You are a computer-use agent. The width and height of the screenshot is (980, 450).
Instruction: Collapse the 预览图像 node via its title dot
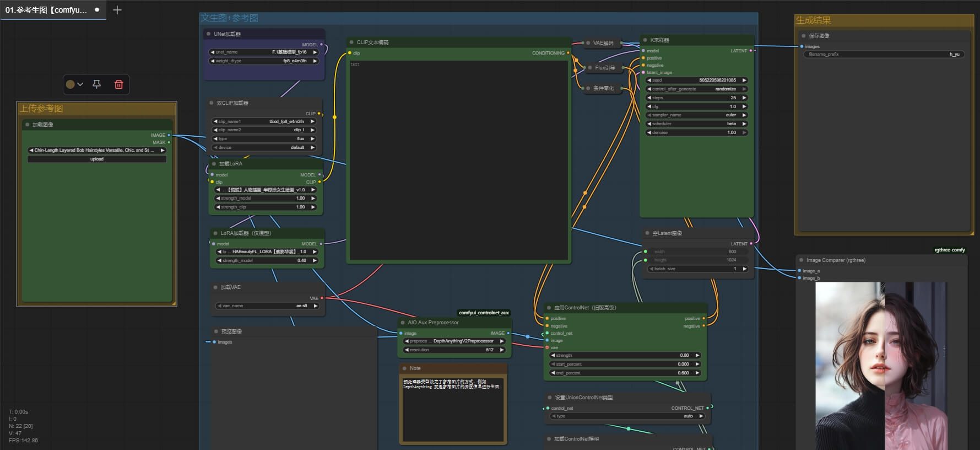point(216,331)
